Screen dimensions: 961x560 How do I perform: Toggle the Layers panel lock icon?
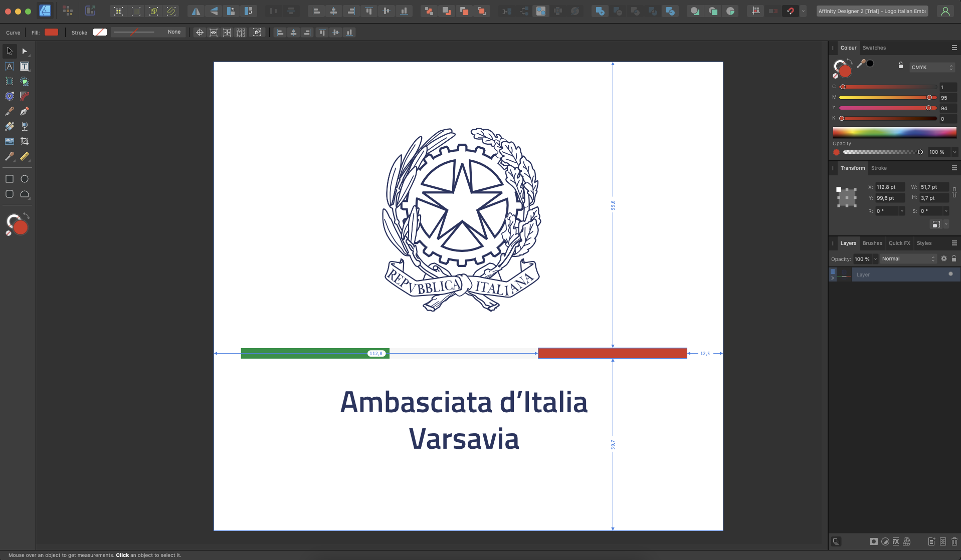click(x=954, y=258)
